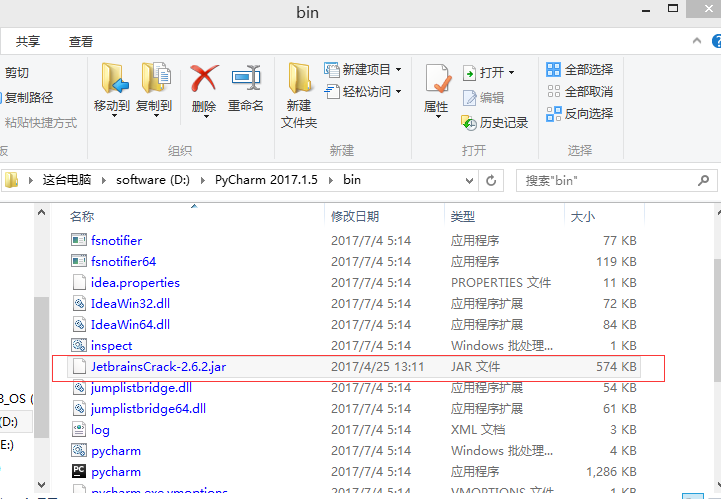This screenshot has height=499, width=721.
Task: Click the Move to (移动到) folder icon
Action: click(114, 79)
